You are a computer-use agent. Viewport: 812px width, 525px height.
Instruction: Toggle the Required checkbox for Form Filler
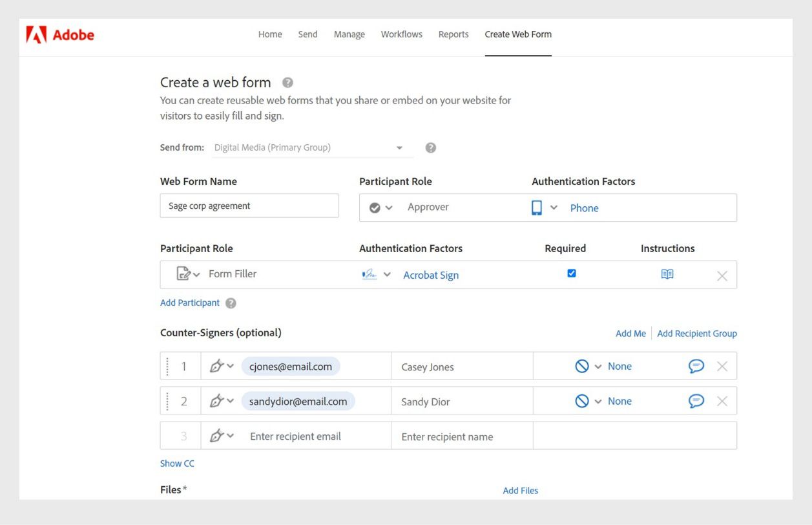[x=572, y=273]
